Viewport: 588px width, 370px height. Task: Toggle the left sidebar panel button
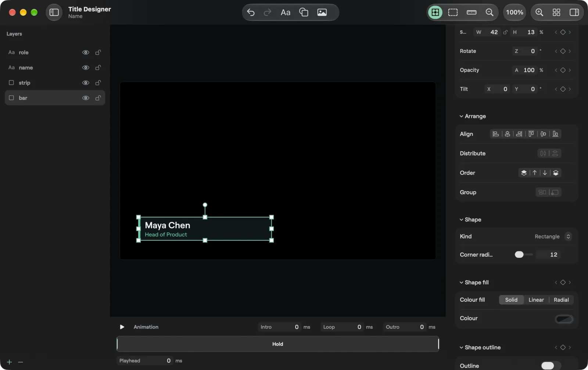(x=54, y=13)
